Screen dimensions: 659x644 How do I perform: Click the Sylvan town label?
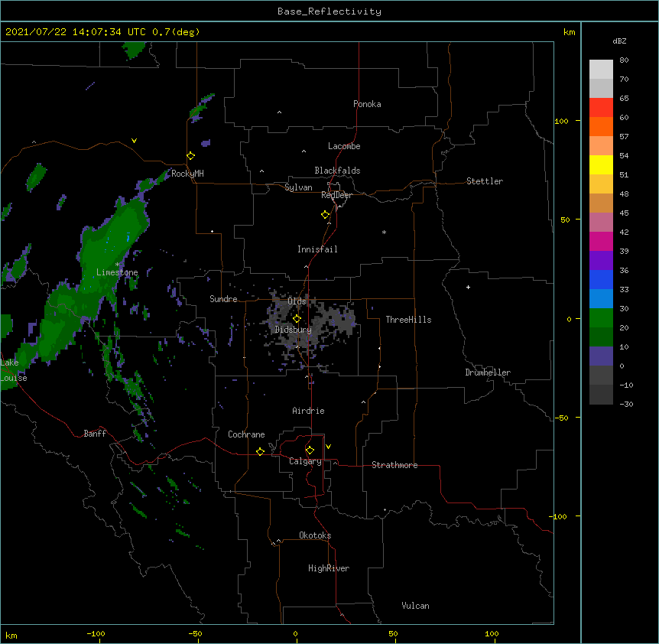click(298, 187)
